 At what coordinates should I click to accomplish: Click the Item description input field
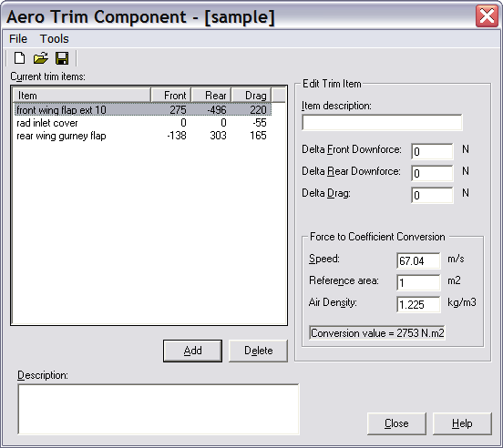coord(382,122)
